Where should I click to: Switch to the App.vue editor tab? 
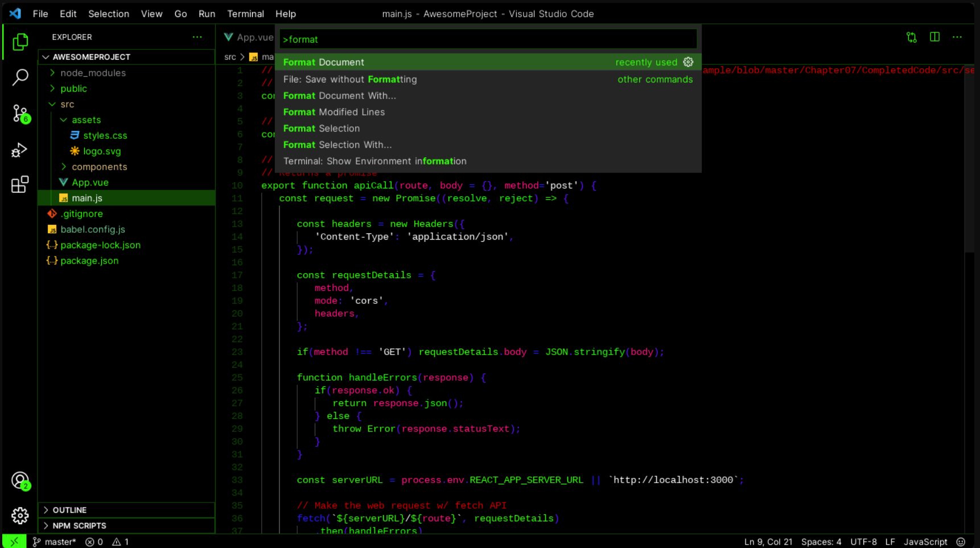pyautogui.click(x=248, y=37)
